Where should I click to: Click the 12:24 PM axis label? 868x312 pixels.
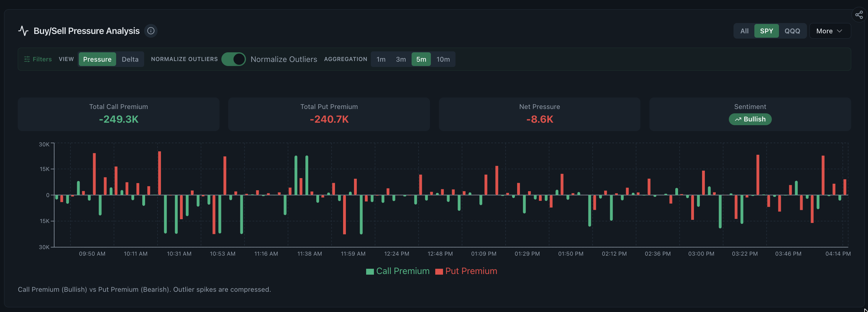coord(397,253)
